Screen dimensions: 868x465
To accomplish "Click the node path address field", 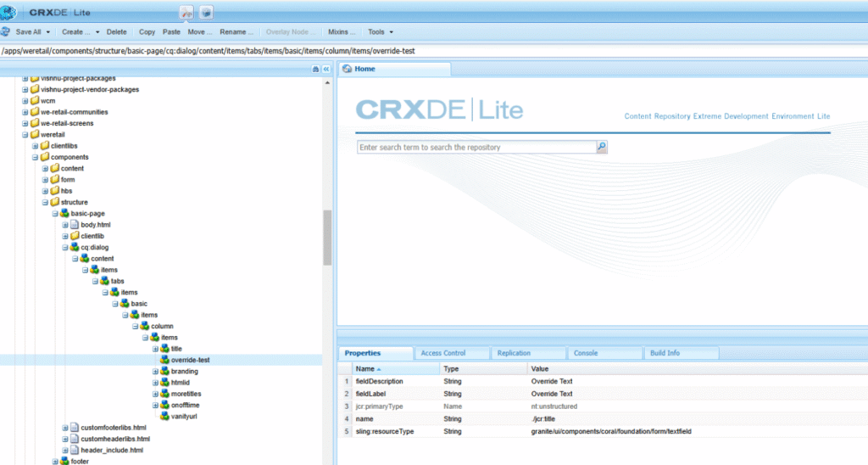I will (434, 51).
